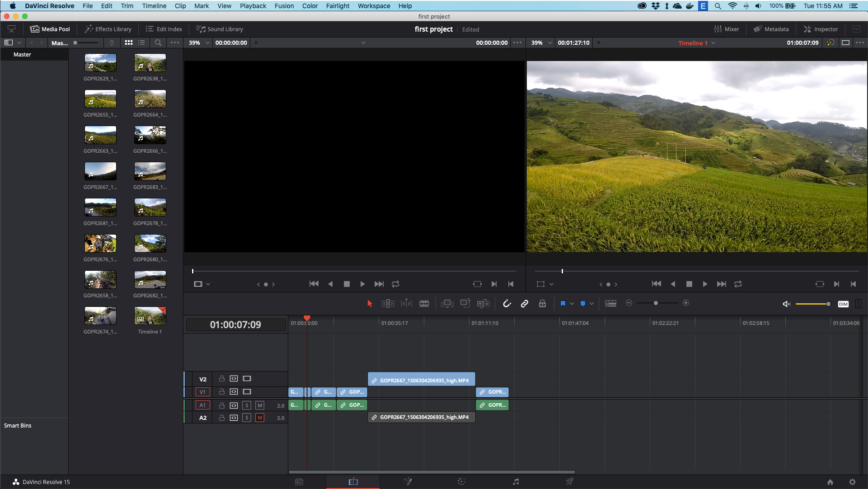Open project settings gear icon
This screenshot has width=868, height=489.
852,482
